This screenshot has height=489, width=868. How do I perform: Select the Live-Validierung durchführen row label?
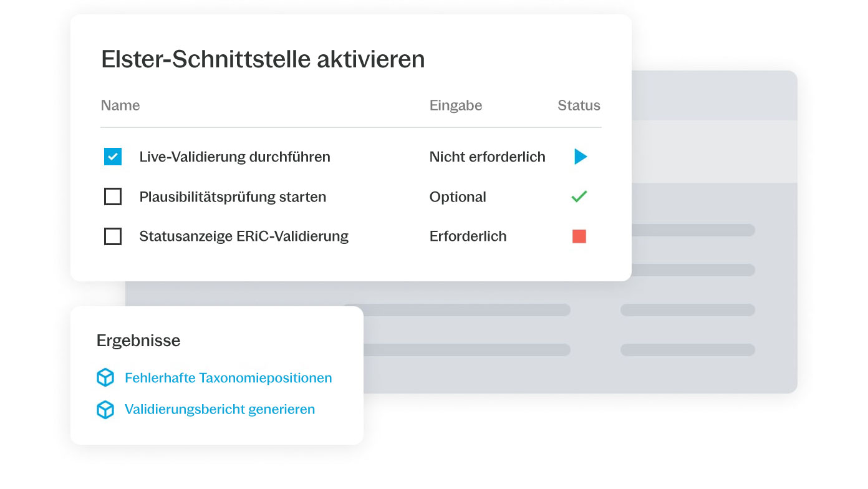pos(234,157)
